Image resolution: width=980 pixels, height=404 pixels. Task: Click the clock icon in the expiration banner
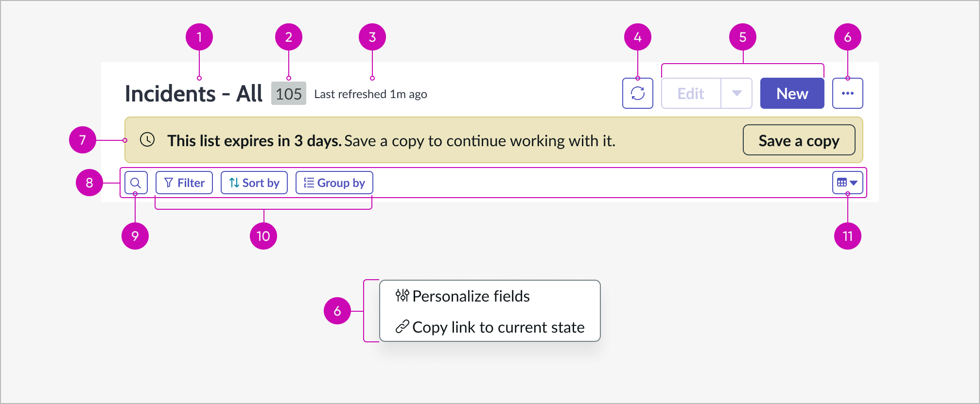coord(147,141)
